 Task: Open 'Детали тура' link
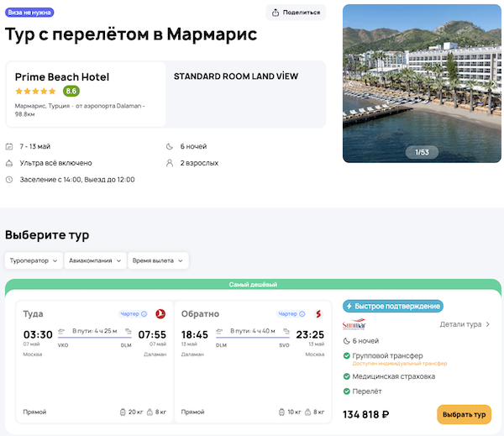pos(465,324)
